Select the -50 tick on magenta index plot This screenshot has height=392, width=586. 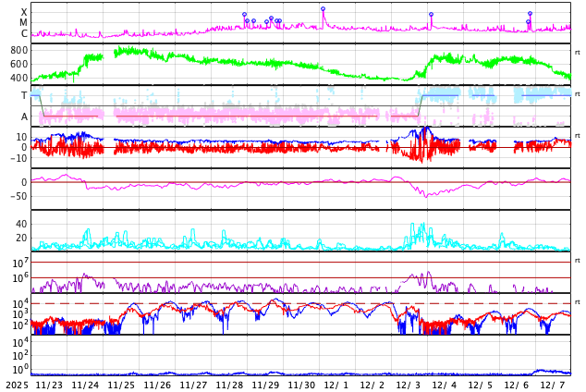click(x=18, y=196)
